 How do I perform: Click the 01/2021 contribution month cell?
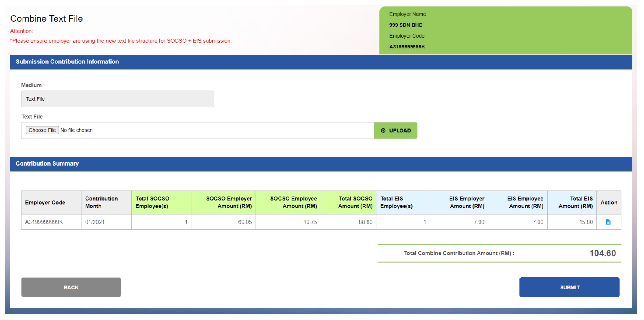(x=95, y=222)
